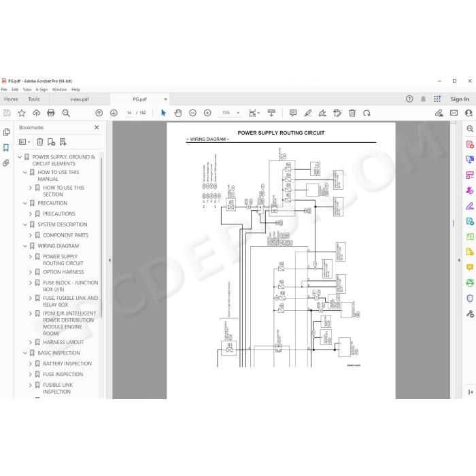Upload file with cloud upload icon

tap(37, 114)
